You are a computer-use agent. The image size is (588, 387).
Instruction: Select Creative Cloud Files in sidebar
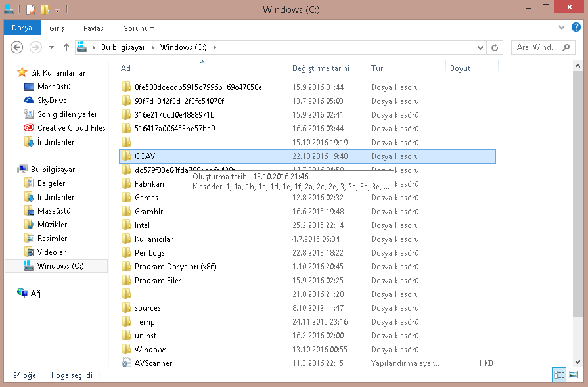tap(71, 128)
